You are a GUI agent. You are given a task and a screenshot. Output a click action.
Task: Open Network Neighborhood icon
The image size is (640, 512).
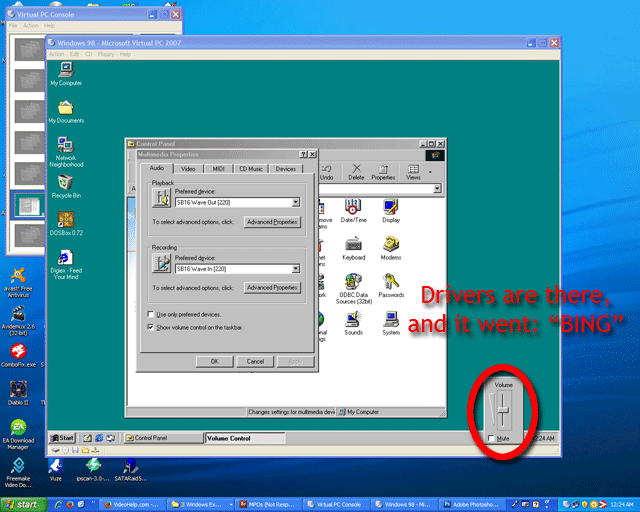(66, 152)
